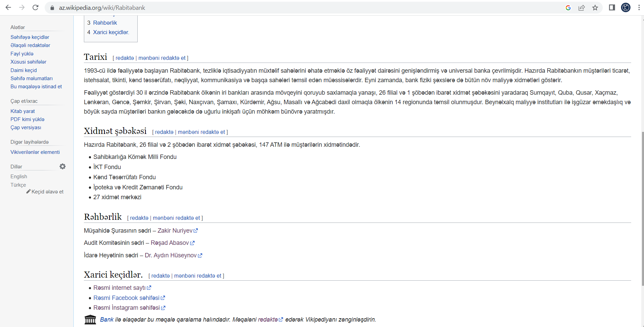
Task: Click redaktə next to Tarixi heading
Action: tap(125, 58)
